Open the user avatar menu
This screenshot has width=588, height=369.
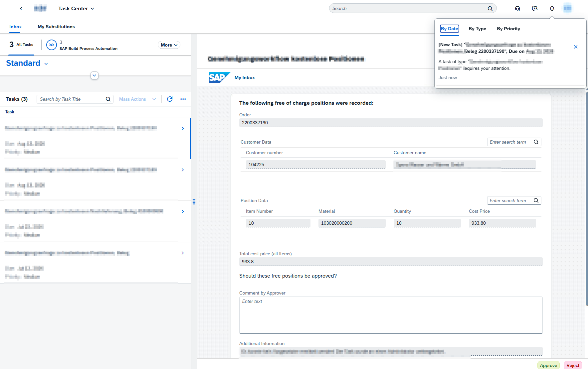568,8
